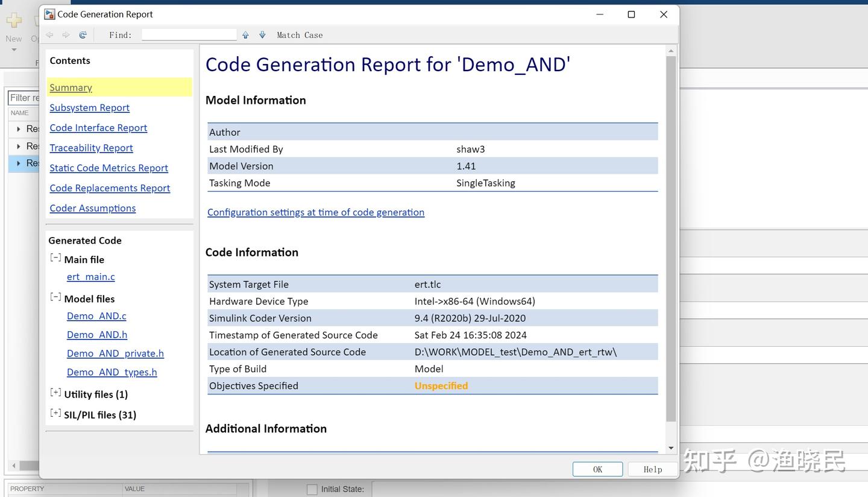Expand the Utility files (1) section
This screenshot has width=868, height=497.
click(x=55, y=393)
